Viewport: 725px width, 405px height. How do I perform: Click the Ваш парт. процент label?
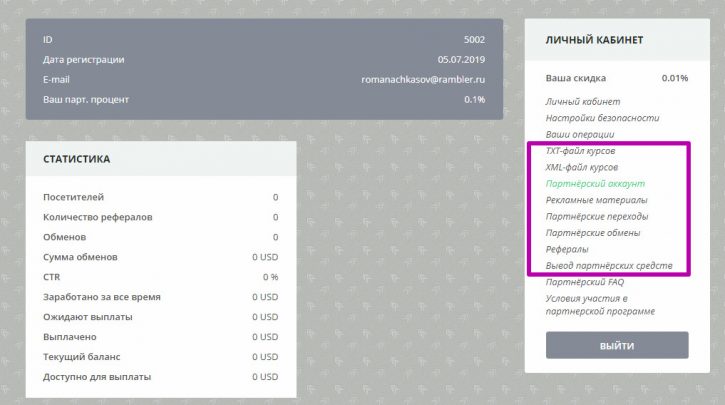point(86,99)
